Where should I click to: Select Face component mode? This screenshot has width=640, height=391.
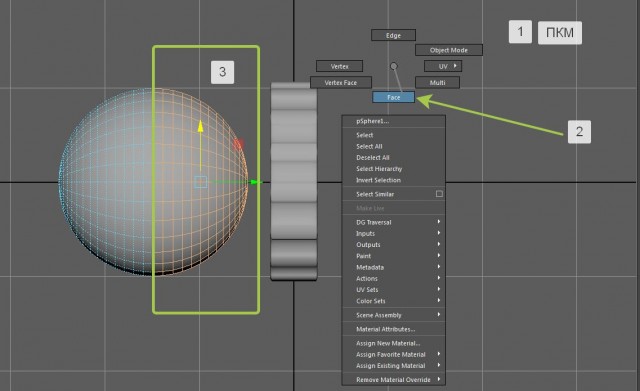[393, 97]
